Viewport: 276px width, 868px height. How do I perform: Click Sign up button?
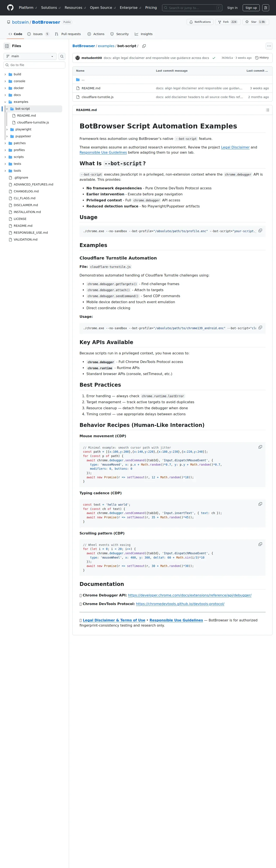pyautogui.click(x=251, y=8)
